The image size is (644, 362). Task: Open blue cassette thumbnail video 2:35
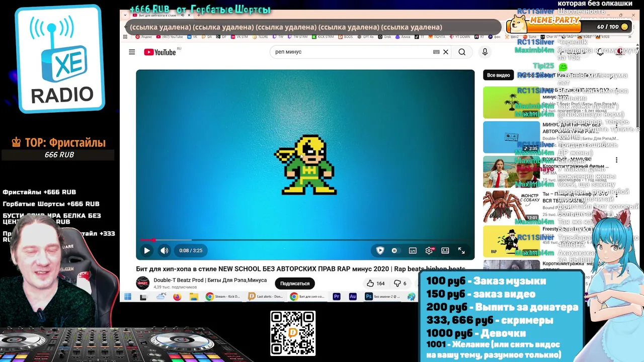[511, 137]
